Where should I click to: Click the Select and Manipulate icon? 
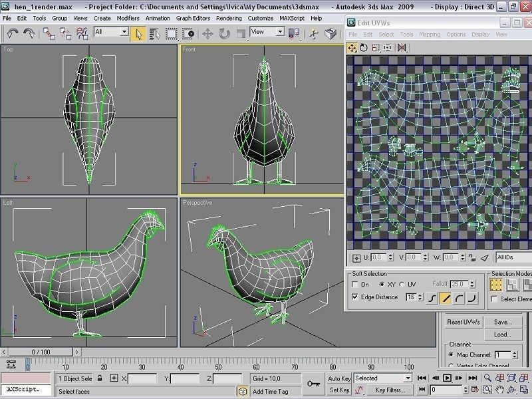pyautogui.click(x=314, y=34)
